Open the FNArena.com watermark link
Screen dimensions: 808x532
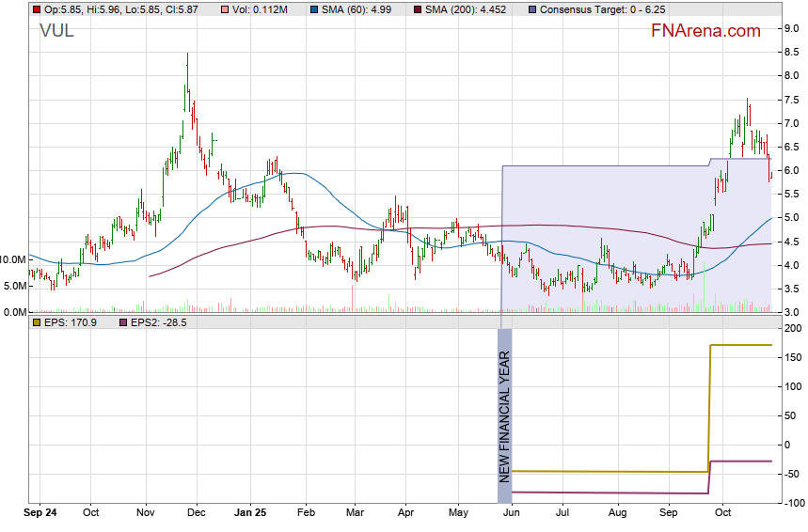click(x=705, y=31)
